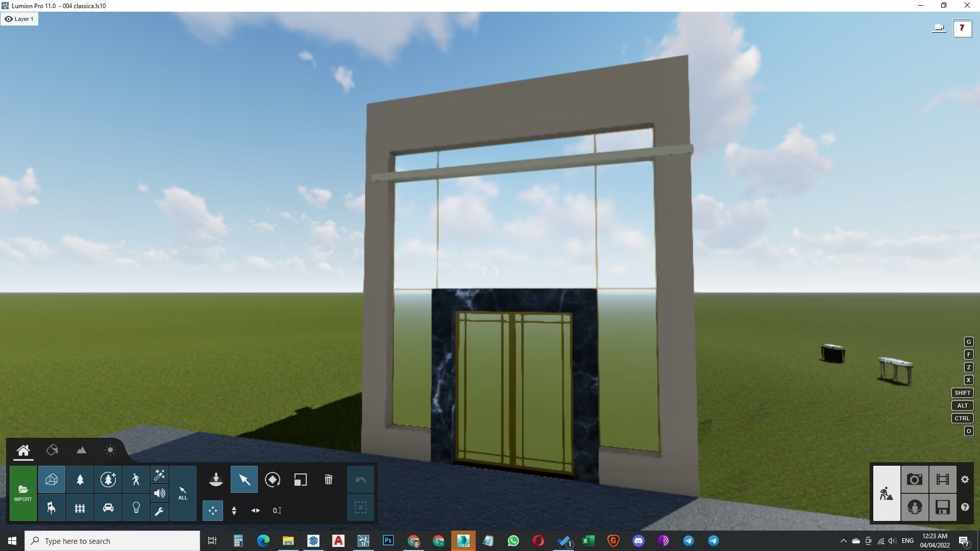Click the Help question mark

tap(965, 507)
